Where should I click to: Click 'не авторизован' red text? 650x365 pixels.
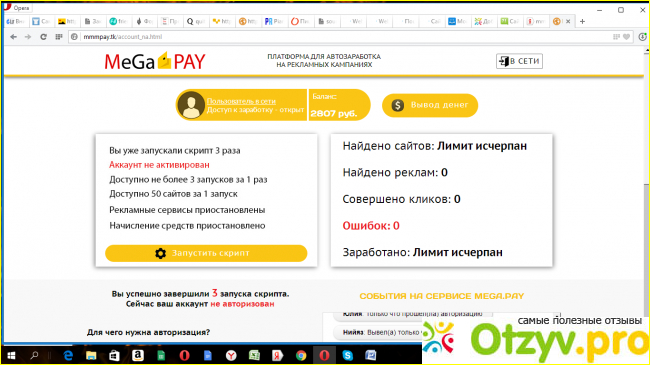pyautogui.click(x=242, y=304)
